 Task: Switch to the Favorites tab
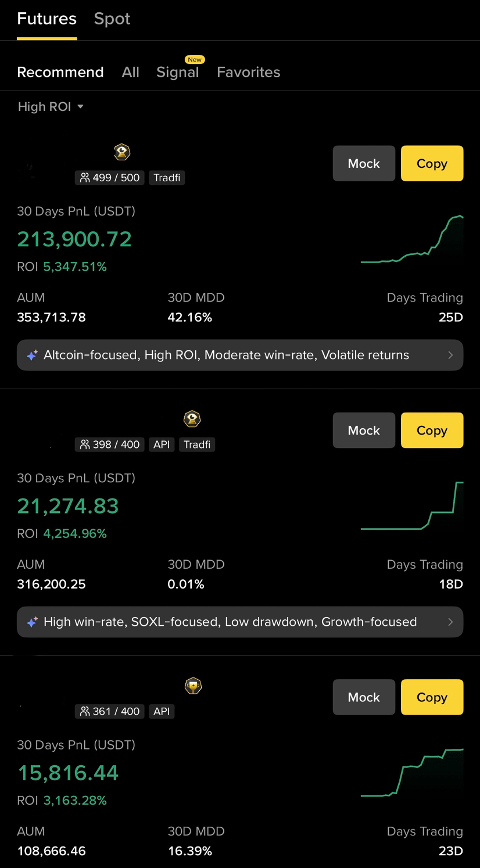(x=249, y=72)
